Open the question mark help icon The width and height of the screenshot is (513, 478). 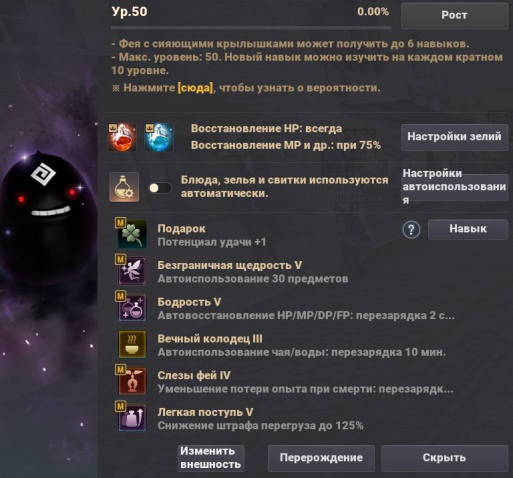411,230
